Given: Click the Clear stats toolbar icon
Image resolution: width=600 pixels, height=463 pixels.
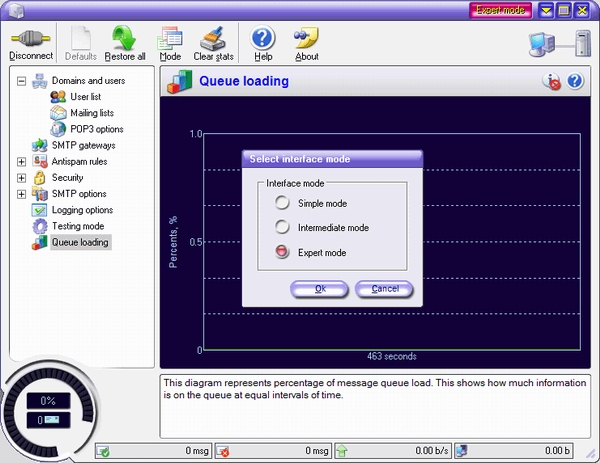Looking at the screenshot, I should point(213,40).
